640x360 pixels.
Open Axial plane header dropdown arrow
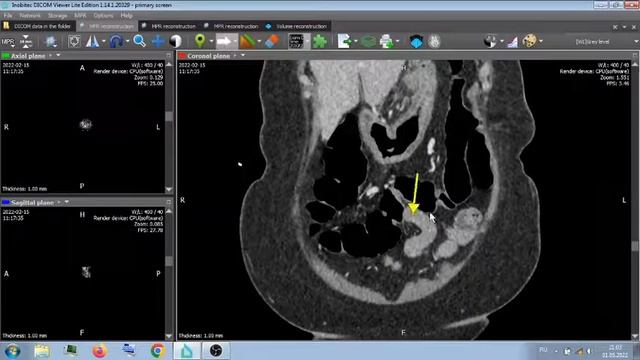[x=58, y=55]
